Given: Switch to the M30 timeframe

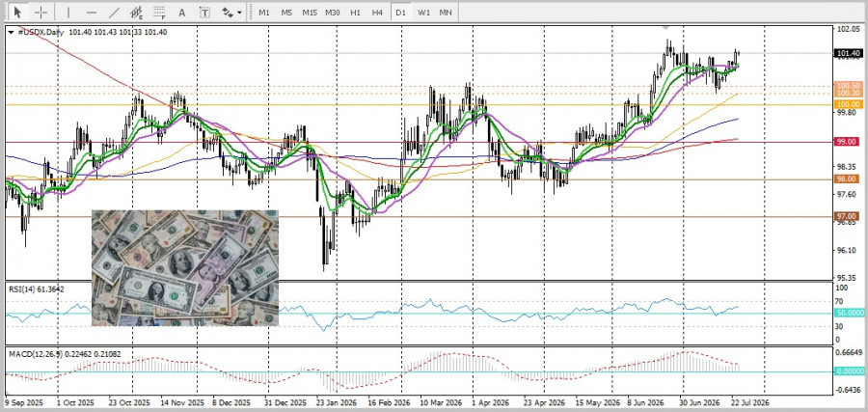Looking at the screenshot, I should pos(333,13).
